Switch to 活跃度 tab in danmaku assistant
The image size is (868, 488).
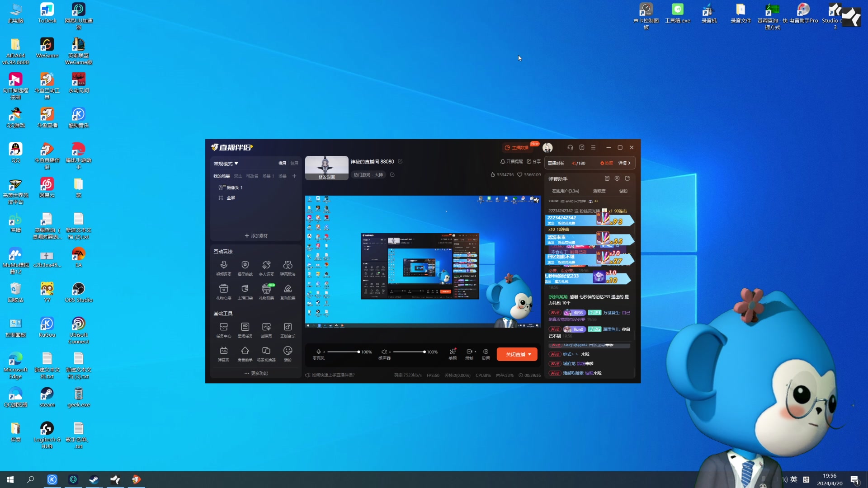[599, 191]
